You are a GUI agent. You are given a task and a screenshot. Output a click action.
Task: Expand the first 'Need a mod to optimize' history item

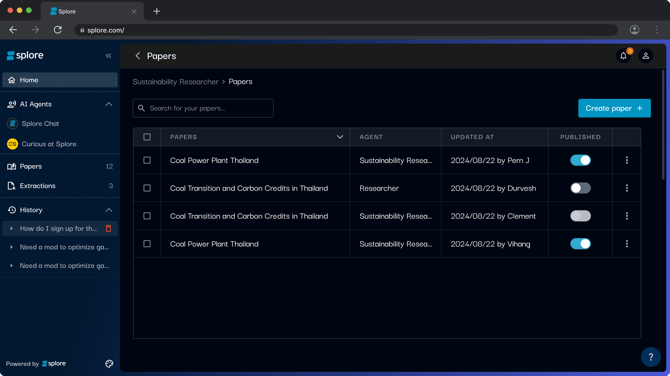pyautogui.click(x=11, y=247)
